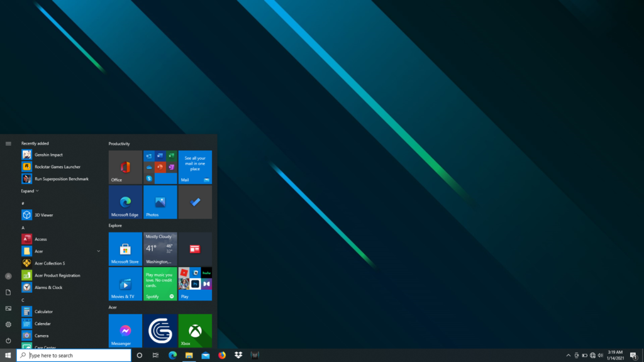The height and width of the screenshot is (362, 644).
Task: Open 3D Viewer app
Action: point(61,215)
